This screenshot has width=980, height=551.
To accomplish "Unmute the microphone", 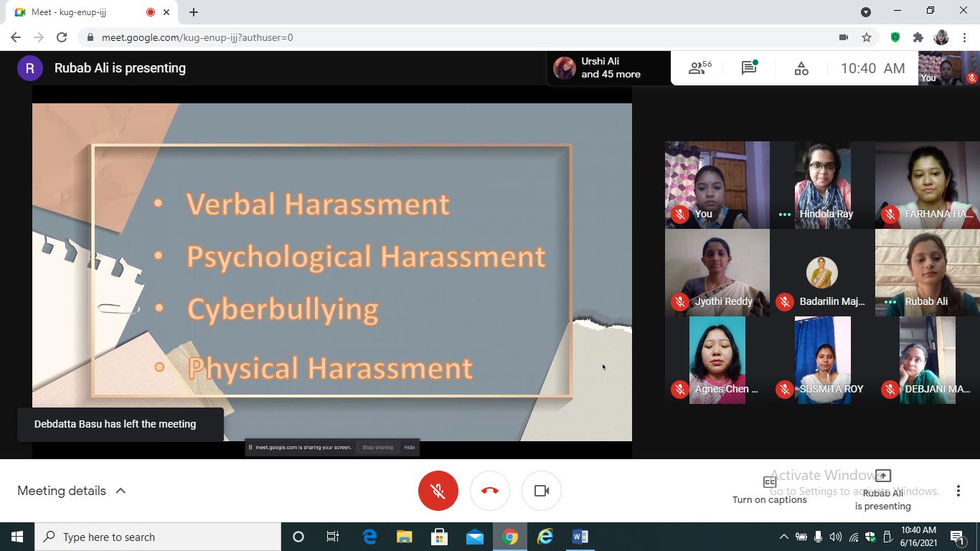I will 438,491.
